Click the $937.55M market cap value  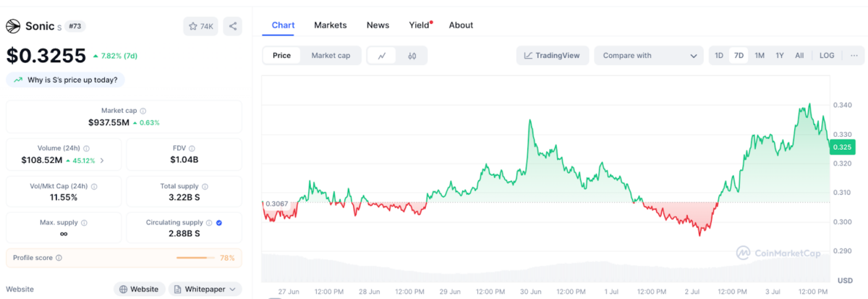tap(109, 122)
